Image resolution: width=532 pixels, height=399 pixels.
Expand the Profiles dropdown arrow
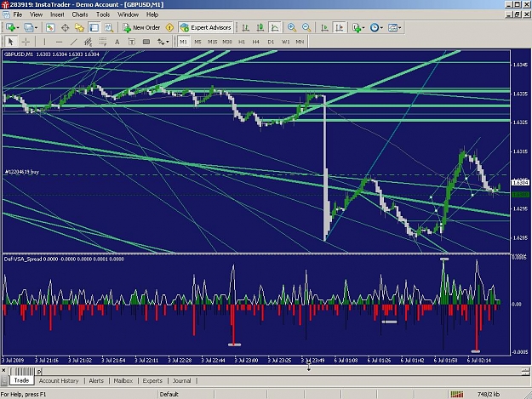pos(36,28)
